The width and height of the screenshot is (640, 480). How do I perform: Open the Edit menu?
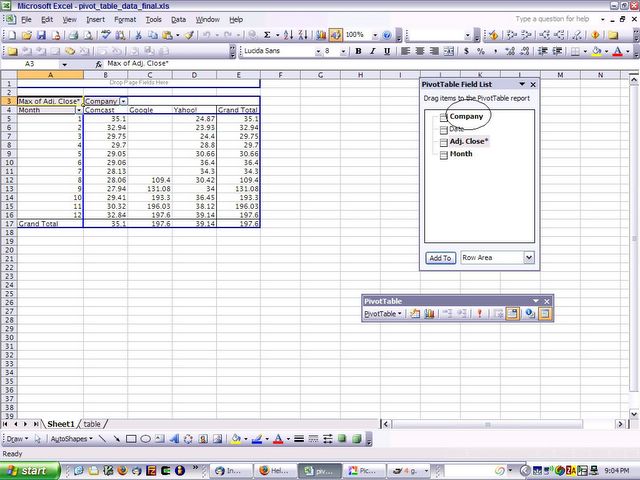(47, 20)
